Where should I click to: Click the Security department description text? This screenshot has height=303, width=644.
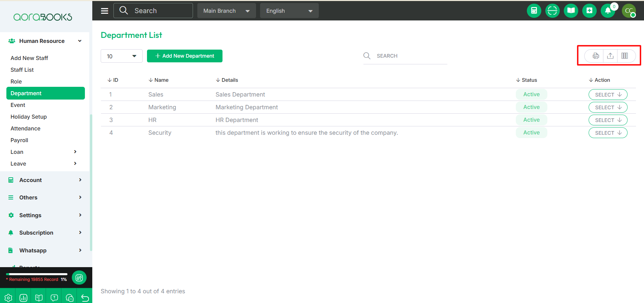coord(307,133)
